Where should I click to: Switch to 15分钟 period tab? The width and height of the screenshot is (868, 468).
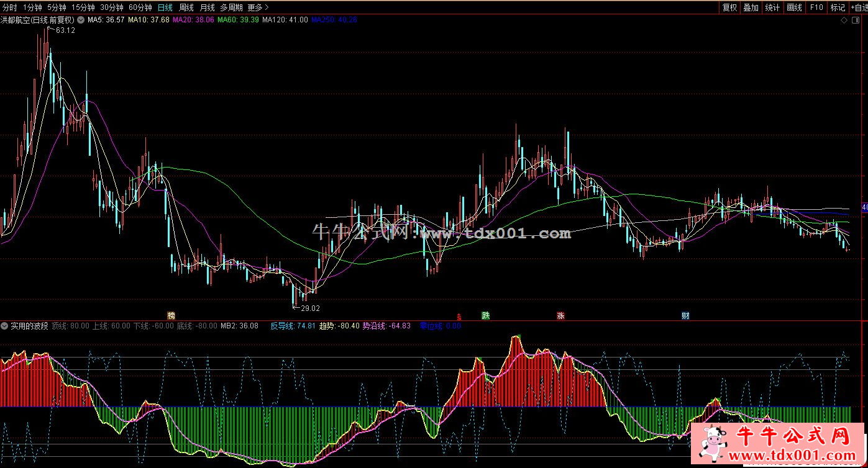(x=83, y=7)
